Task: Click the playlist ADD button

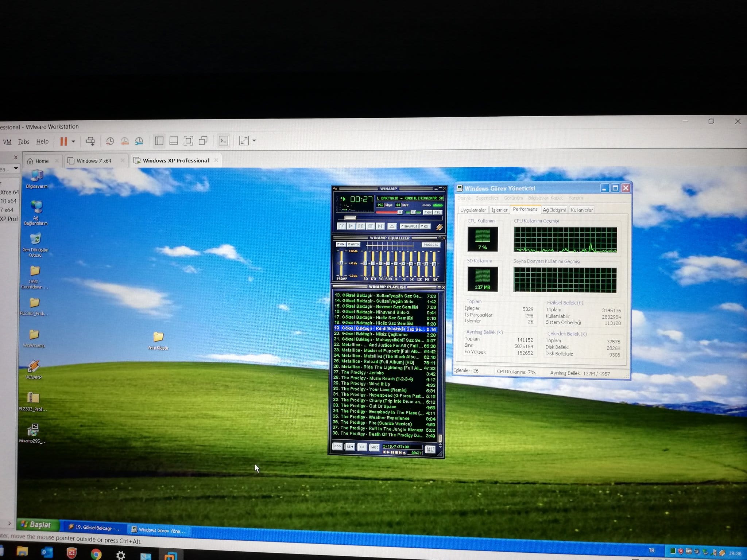Action: pyautogui.click(x=337, y=446)
